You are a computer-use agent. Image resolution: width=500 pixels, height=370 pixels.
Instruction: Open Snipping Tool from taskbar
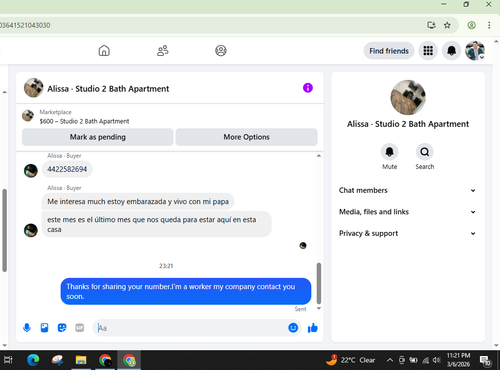[x=57, y=360]
